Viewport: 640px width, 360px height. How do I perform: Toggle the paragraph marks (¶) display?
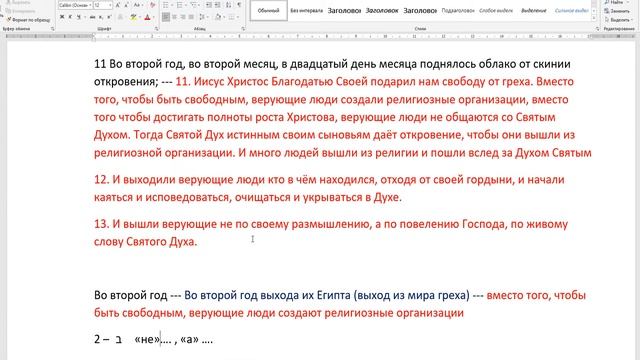239,5
